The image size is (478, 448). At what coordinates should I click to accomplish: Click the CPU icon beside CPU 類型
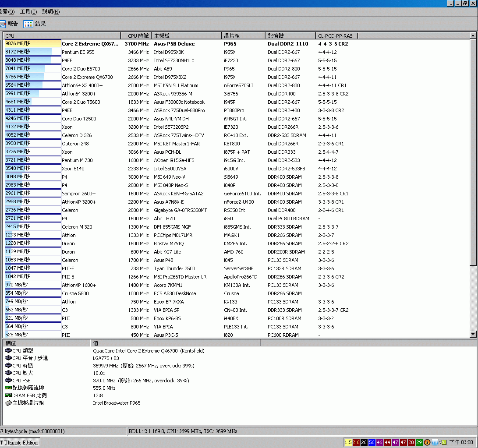8,350
